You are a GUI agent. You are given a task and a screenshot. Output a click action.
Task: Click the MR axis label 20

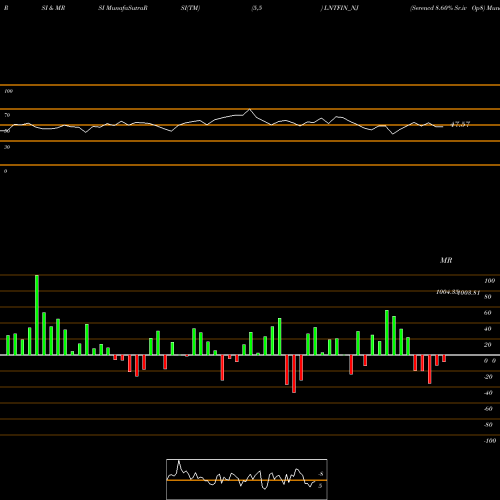pyautogui.click(x=488, y=345)
